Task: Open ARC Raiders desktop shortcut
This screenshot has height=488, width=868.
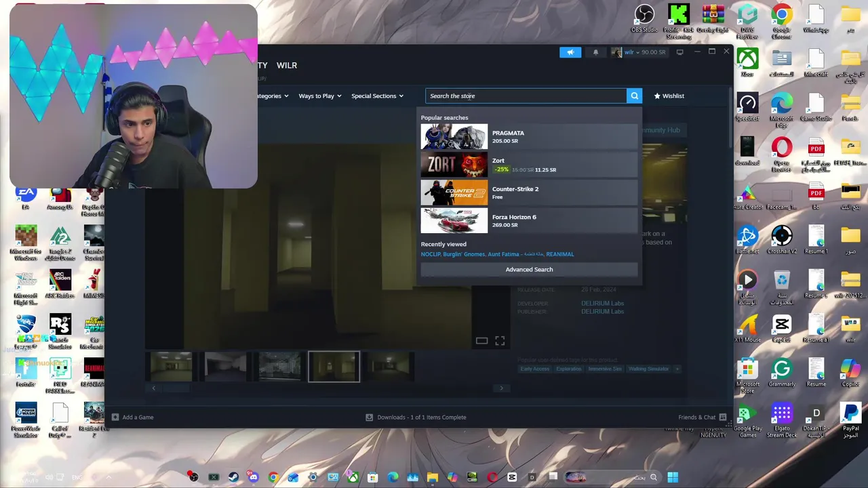Action: [60, 285]
